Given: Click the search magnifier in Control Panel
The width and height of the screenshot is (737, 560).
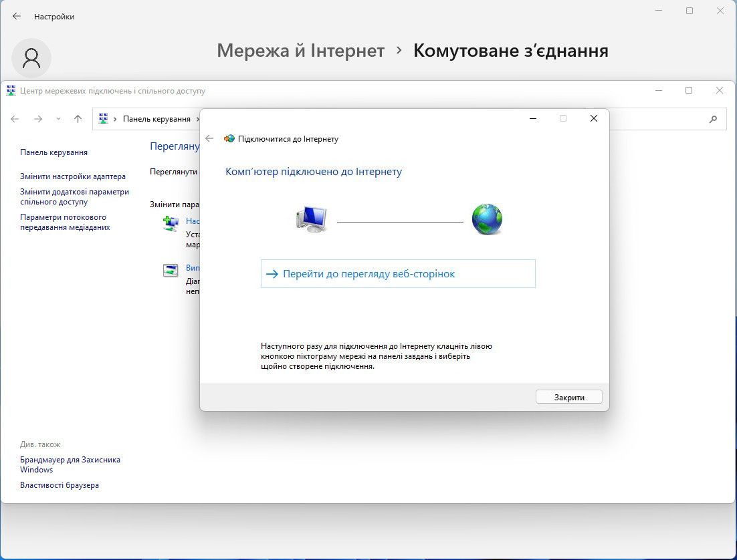Looking at the screenshot, I should click(x=713, y=120).
